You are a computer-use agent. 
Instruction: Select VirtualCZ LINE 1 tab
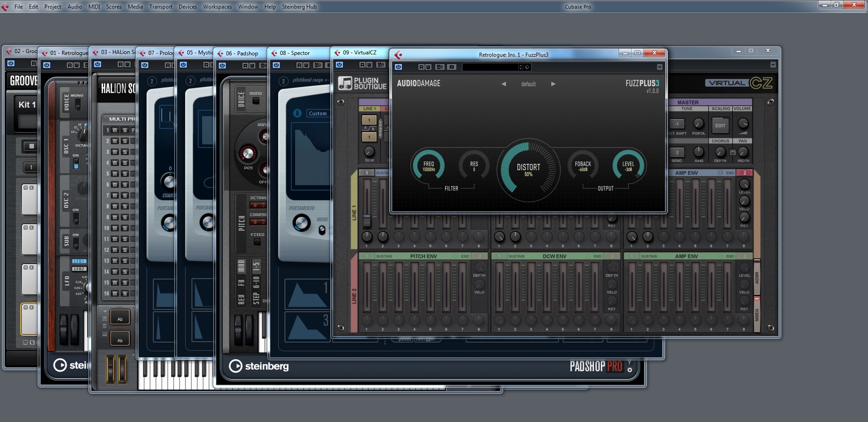[x=370, y=108]
